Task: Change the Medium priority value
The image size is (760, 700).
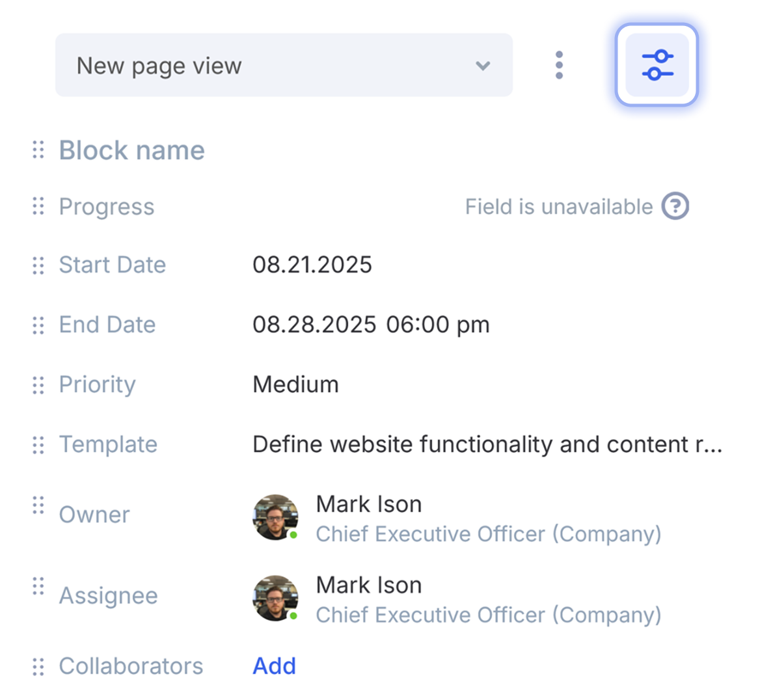Action: click(295, 384)
